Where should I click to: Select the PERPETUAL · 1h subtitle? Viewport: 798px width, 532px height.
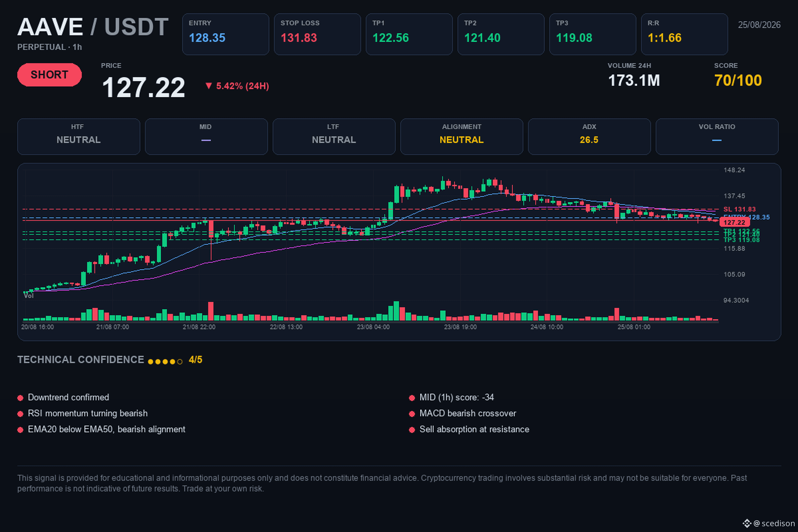click(50, 47)
